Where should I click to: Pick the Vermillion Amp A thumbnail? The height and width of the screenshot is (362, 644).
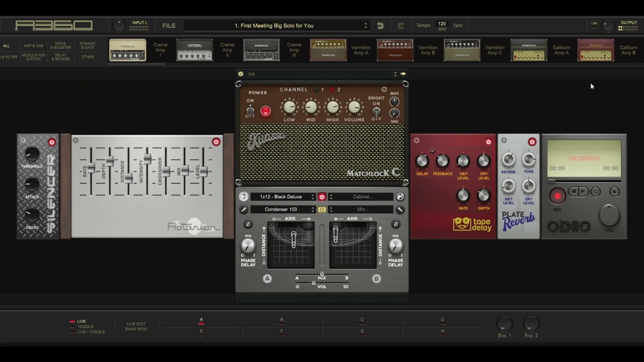pos(328,50)
